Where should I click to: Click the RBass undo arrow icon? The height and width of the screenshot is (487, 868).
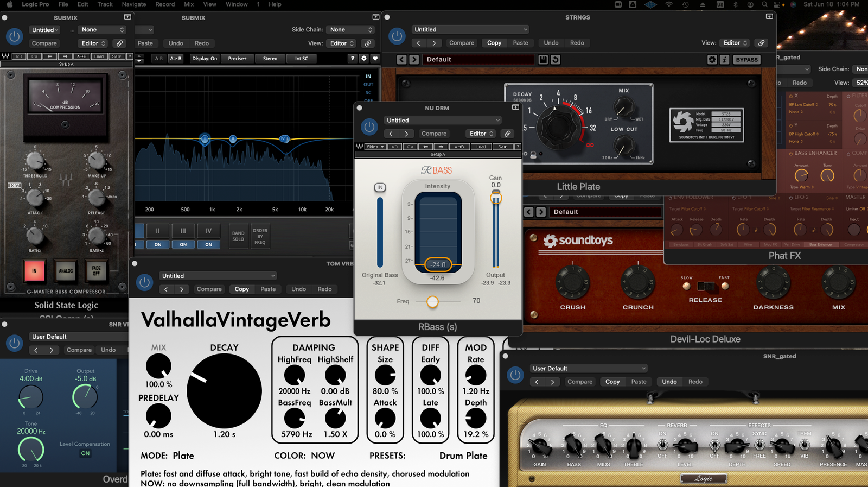point(395,147)
